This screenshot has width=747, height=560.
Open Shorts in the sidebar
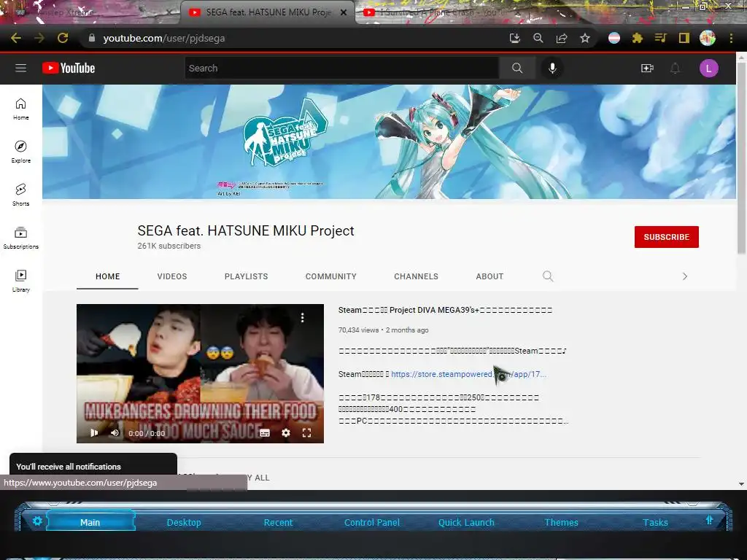[x=21, y=195]
